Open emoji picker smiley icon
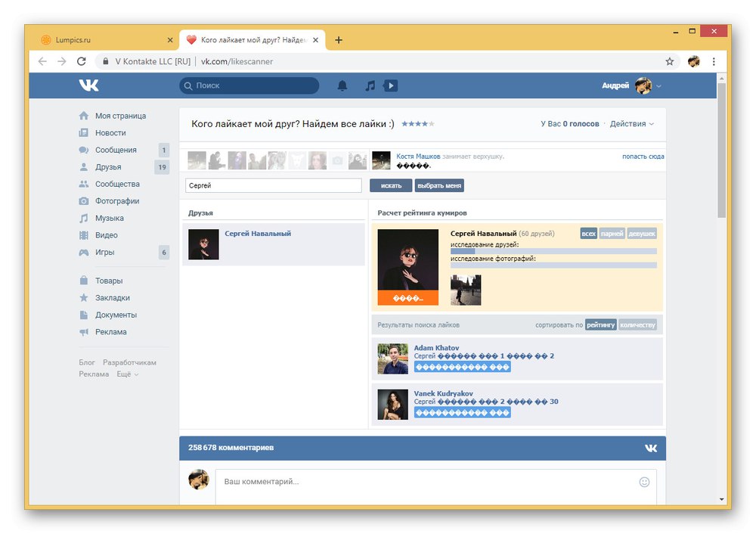This screenshot has height=534, width=756. [x=644, y=482]
